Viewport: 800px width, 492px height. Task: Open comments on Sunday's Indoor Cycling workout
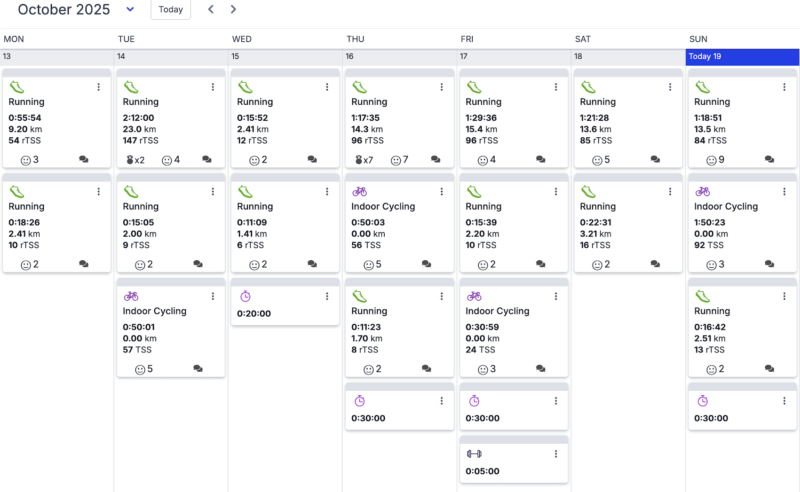tap(769, 265)
